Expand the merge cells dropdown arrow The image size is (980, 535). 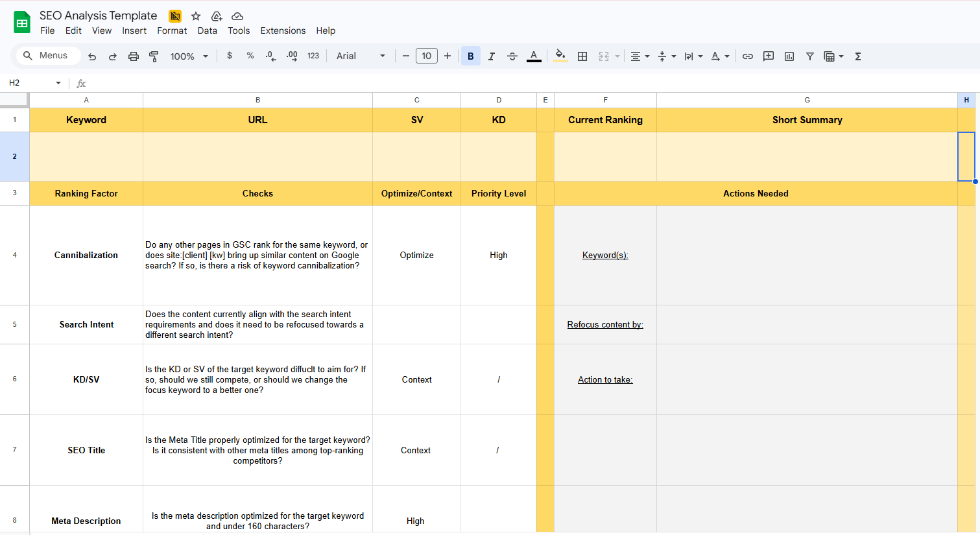click(x=617, y=56)
